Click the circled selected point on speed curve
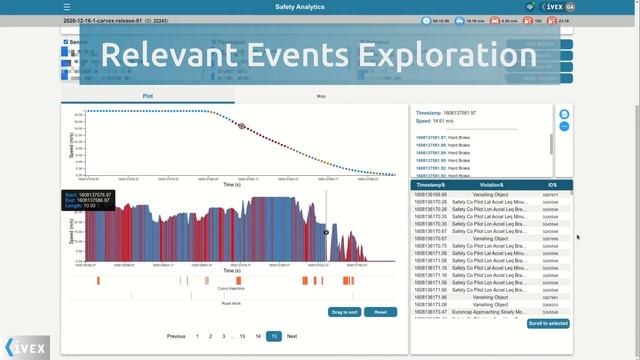640x360 pixels. point(242,126)
